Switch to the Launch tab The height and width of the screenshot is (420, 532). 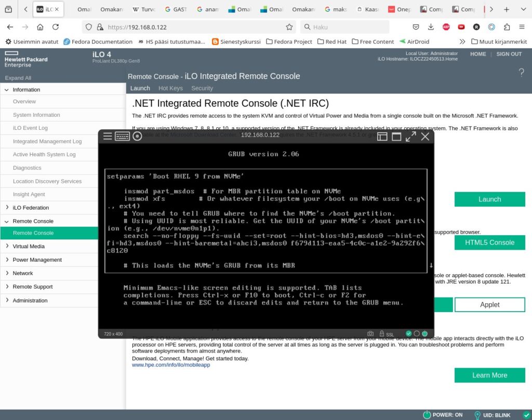[140, 88]
